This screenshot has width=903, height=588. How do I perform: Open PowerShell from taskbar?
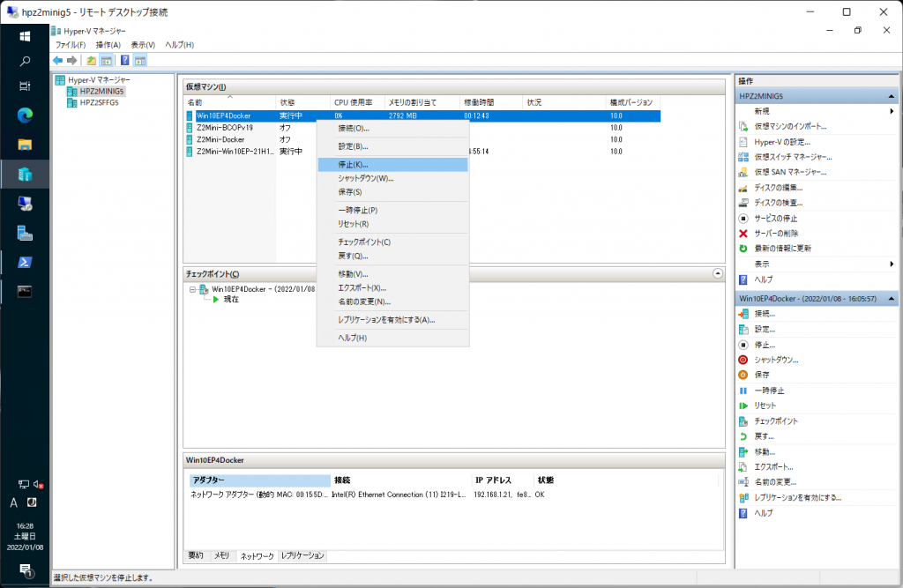[25, 262]
